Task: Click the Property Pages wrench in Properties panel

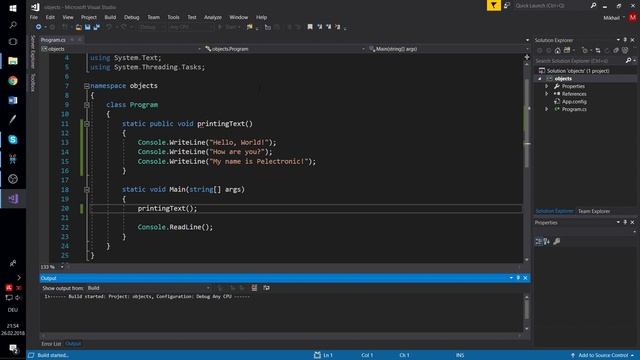Action: point(556,242)
